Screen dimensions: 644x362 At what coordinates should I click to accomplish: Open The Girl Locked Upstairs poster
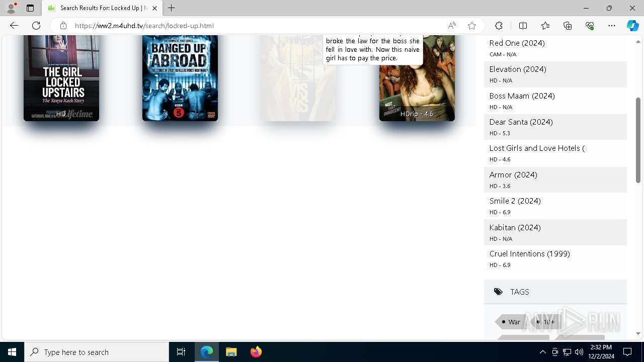[61, 78]
